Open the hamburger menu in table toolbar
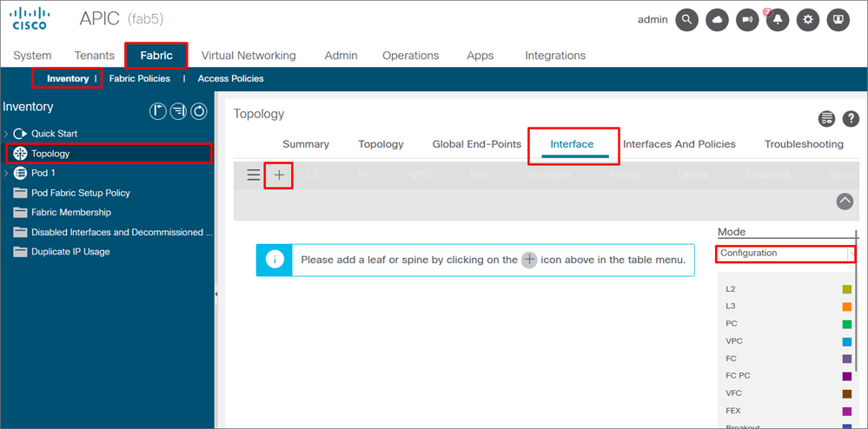 [x=254, y=175]
